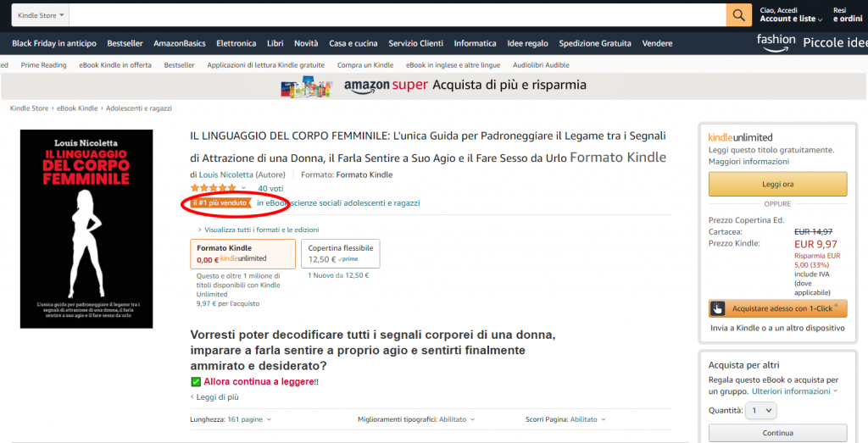Open eBook Kindle in offerta tab
The height and width of the screenshot is (443, 868).
click(x=115, y=65)
